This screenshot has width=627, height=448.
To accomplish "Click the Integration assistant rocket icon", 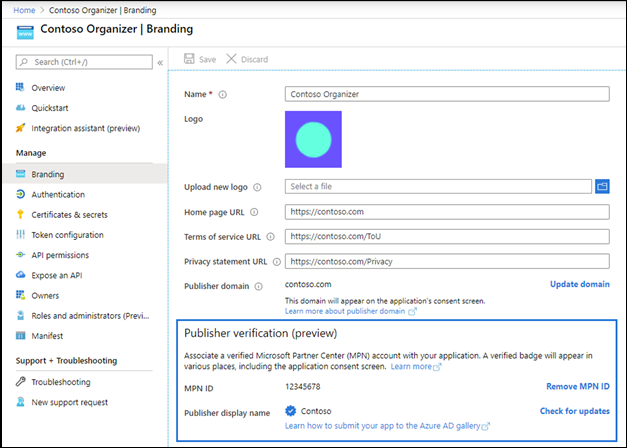I will (x=20, y=128).
